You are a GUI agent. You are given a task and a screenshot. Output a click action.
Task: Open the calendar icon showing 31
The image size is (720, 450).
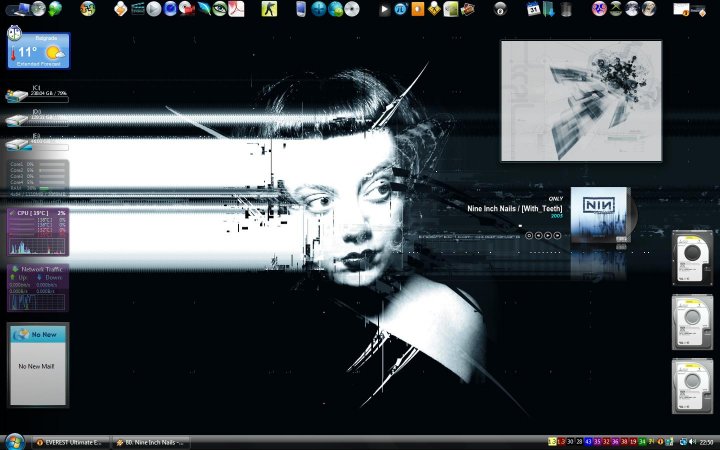point(533,9)
